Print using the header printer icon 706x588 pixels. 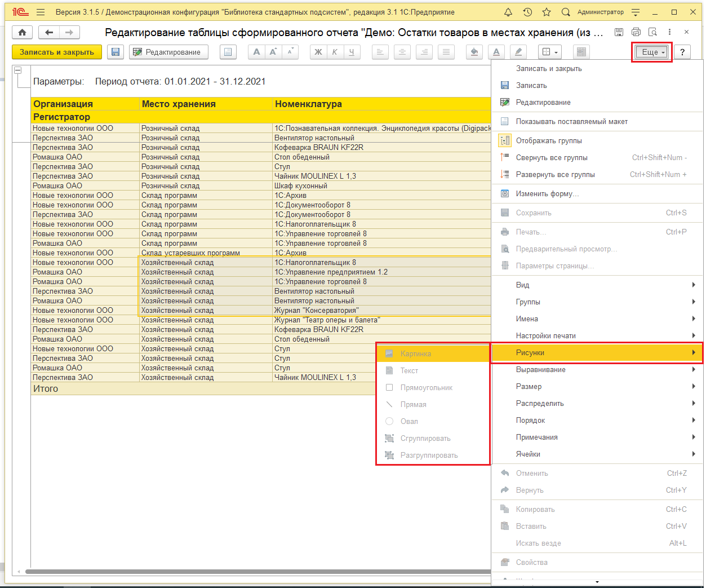[x=636, y=32]
